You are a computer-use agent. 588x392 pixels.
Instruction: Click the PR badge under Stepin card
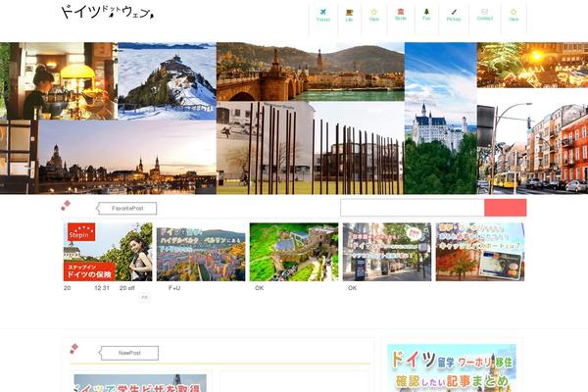(x=145, y=297)
